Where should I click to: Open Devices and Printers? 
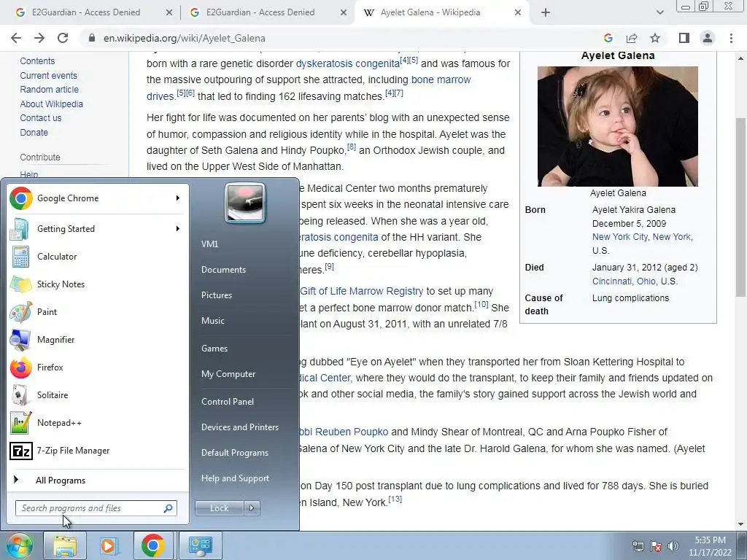point(239,427)
